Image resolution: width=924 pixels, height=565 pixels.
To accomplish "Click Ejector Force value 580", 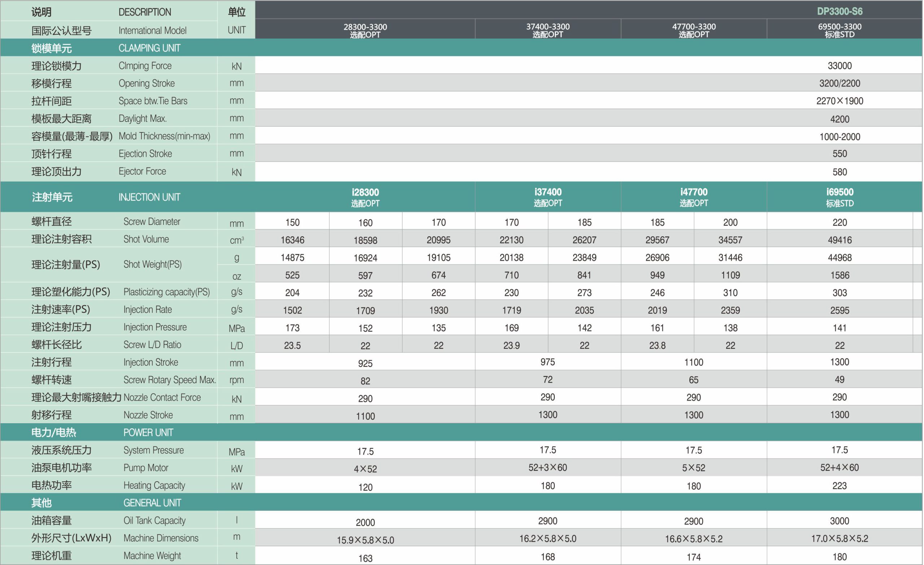I will tap(840, 172).
